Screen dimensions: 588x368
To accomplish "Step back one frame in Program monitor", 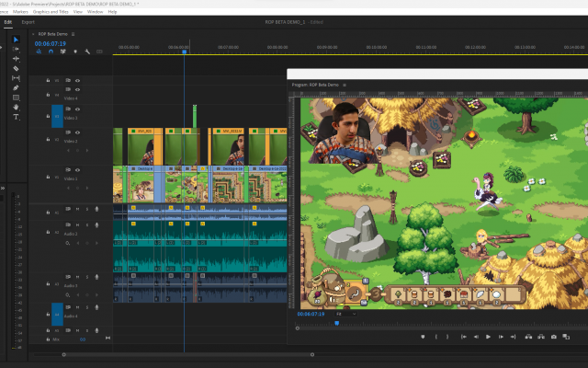I will point(476,337).
